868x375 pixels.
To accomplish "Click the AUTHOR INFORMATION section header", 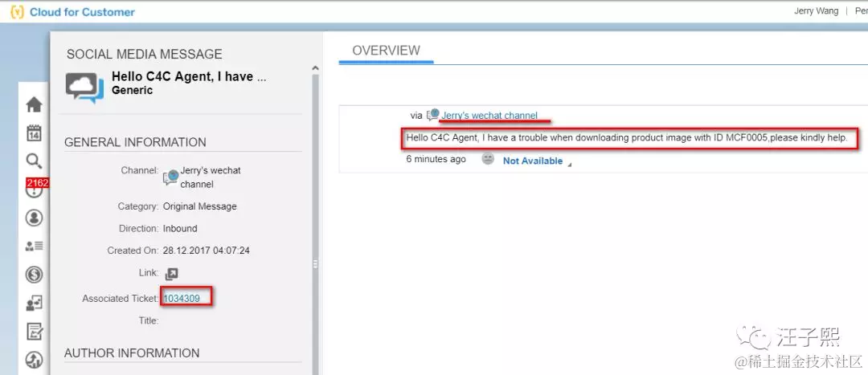I will (132, 353).
